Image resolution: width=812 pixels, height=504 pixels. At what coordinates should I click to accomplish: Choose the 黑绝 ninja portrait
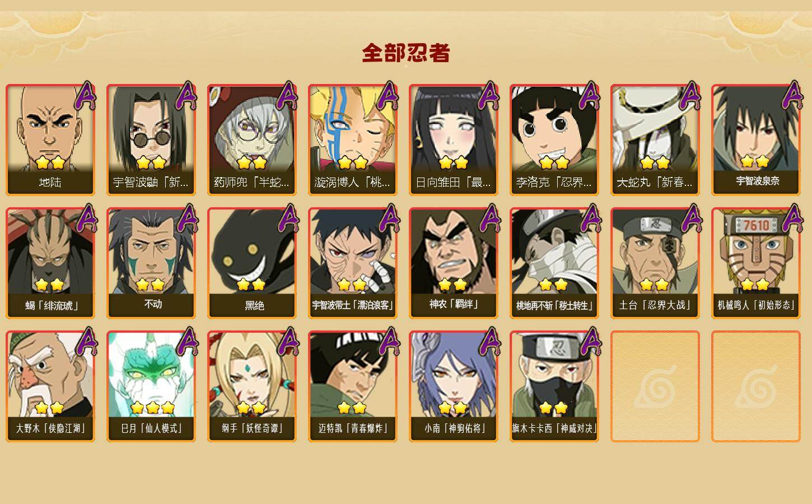[252, 263]
